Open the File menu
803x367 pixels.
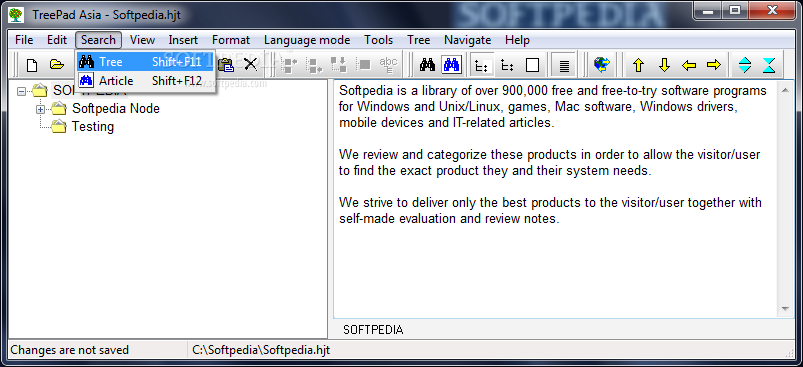point(24,40)
